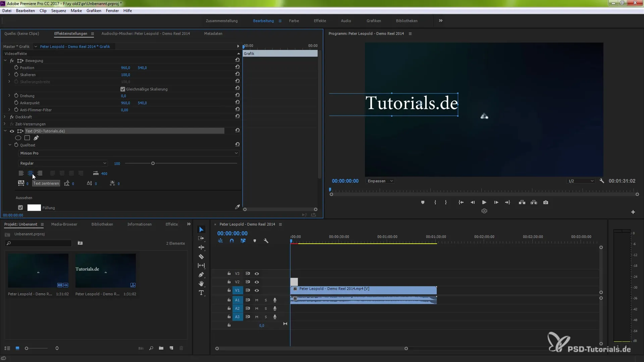Enable voice-over record on A3
The width and height of the screenshot is (644, 362).
click(275, 317)
